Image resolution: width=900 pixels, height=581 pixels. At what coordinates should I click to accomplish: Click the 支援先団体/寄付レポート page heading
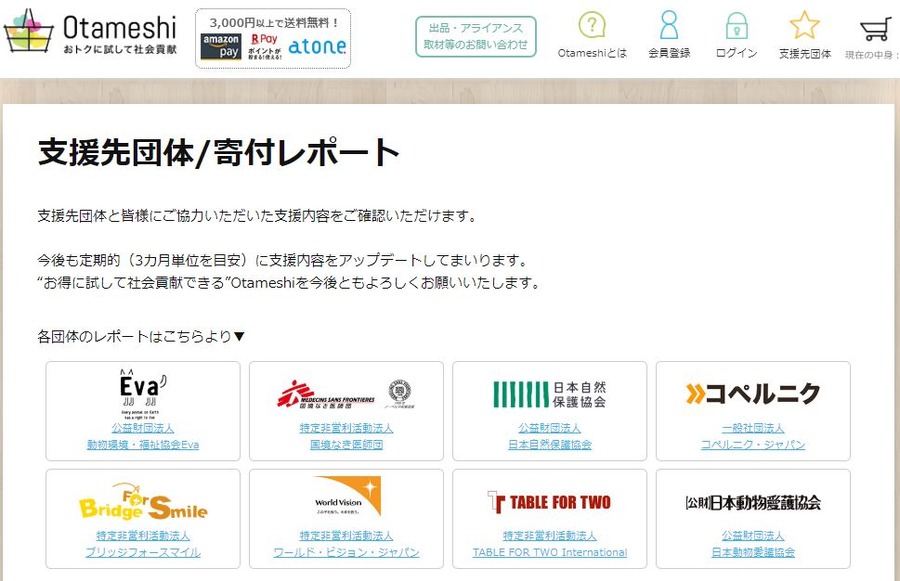218,153
